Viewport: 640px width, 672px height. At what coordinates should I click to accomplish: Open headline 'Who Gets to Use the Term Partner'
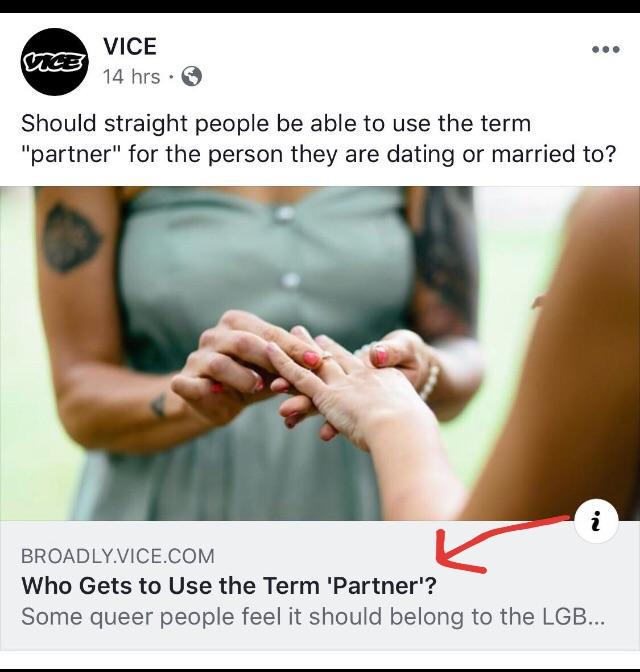click(x=229, y=586)
